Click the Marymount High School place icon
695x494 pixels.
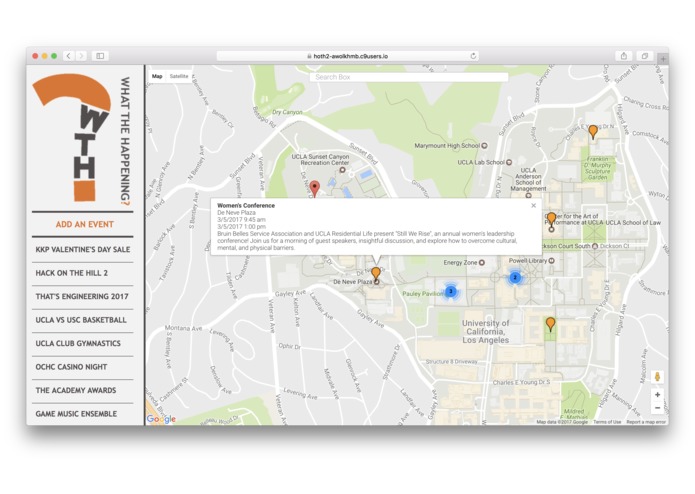tap(484, 145)
